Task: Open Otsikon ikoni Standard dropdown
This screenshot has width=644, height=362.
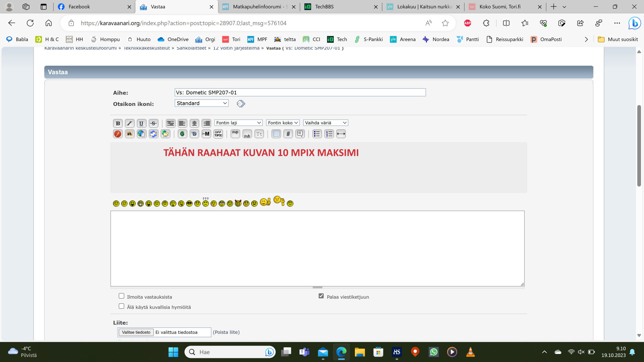Action: [x=201, y=103]
